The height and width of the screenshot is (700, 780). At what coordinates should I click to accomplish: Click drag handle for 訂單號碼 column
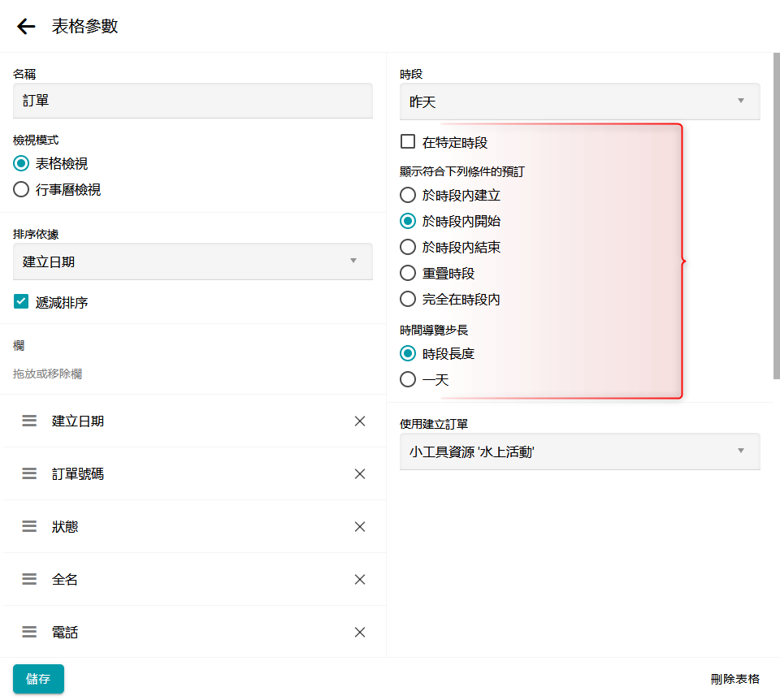point(29,473)
